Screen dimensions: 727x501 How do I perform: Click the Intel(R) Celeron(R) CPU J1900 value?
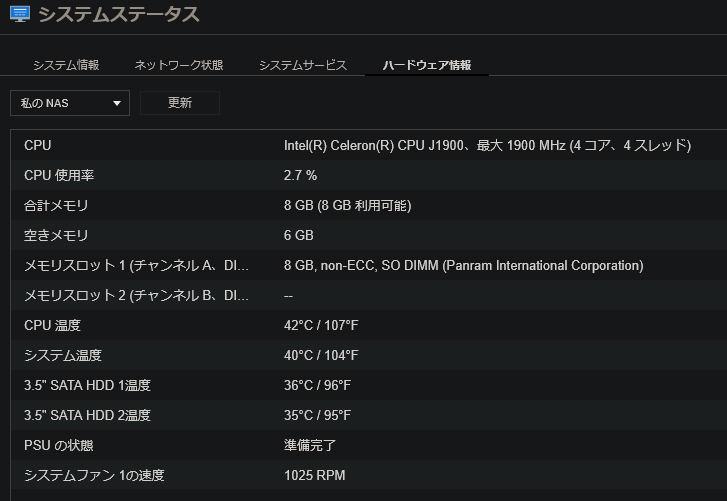tap(487, 146)
